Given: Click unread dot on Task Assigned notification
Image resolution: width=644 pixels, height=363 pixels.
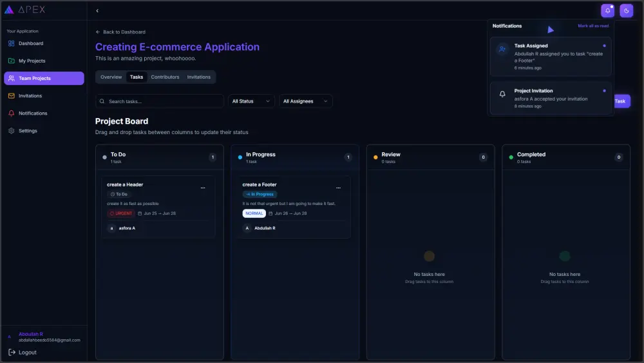Looking at the screenshot, I should 604,46.
